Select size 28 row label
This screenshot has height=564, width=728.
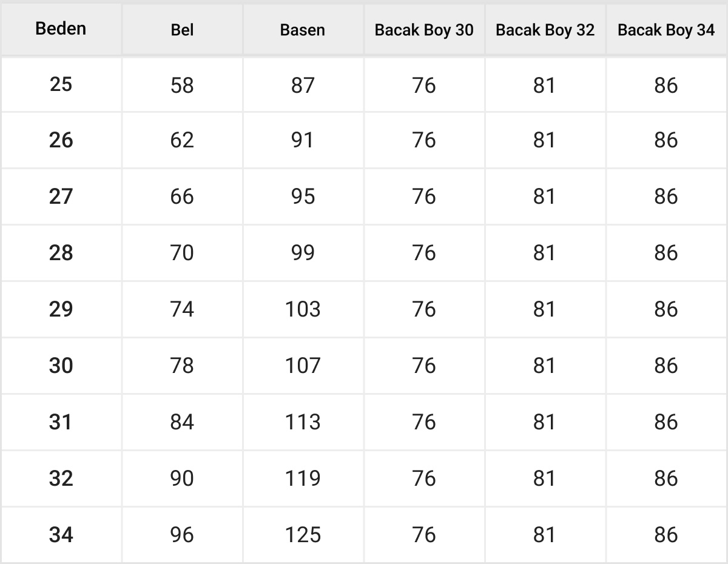(x=61, y=253)
